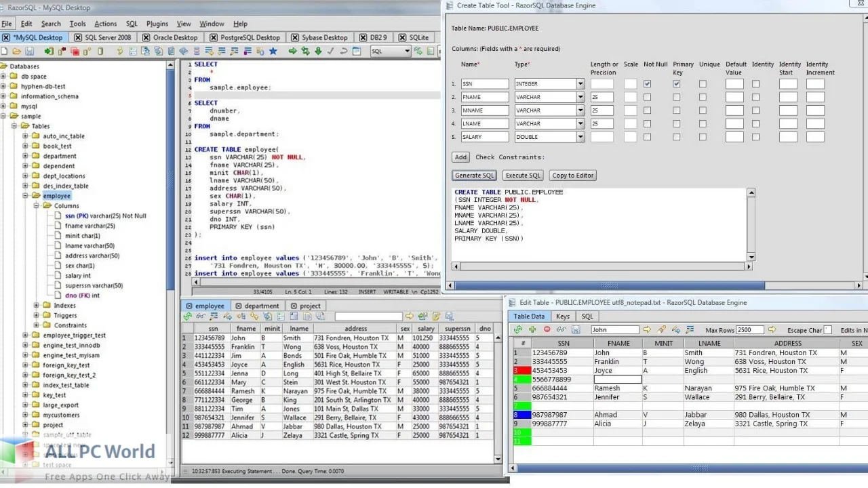Open the Keys tab in Edit Table
This screenshot has height=488, width=868.
[x=563, y=317]
